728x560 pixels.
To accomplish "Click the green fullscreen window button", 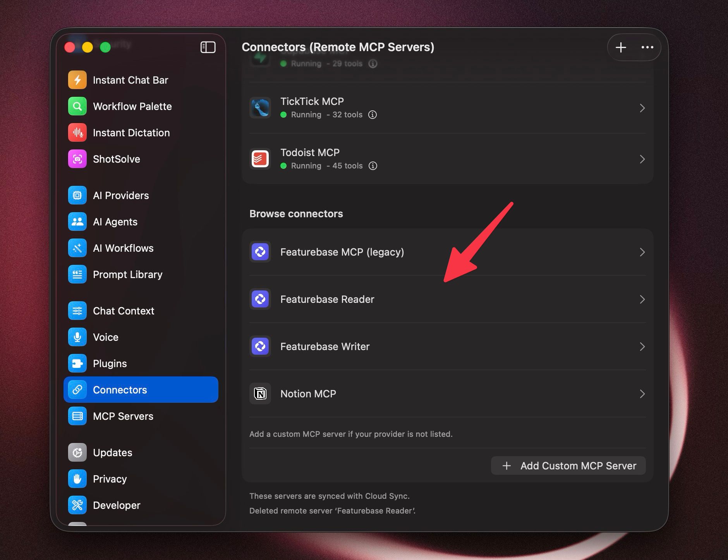I will coord(105,47).
